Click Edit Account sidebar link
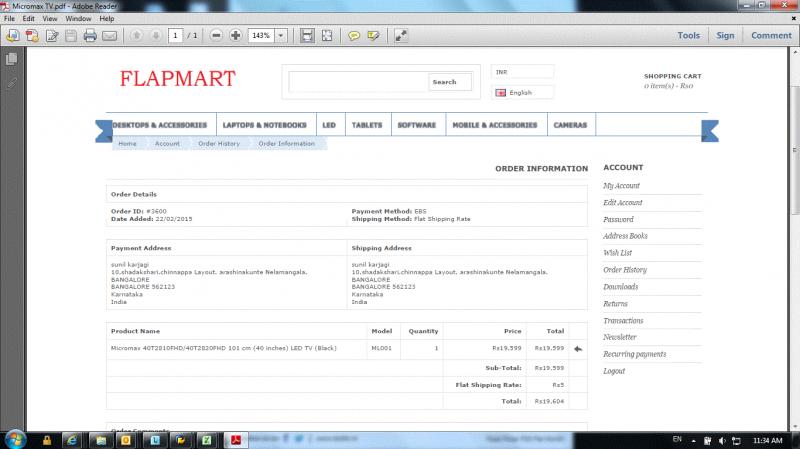800x449 pixels. pos(623,203)
